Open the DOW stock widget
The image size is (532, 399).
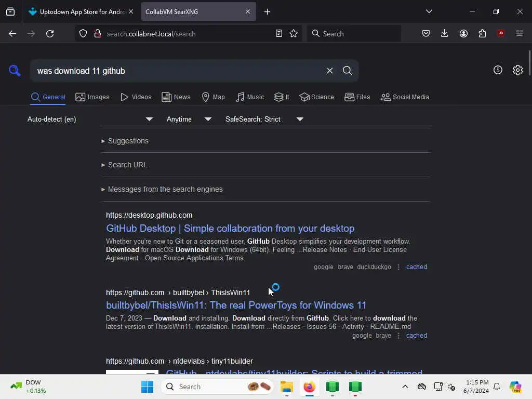[x=28, y=387]
